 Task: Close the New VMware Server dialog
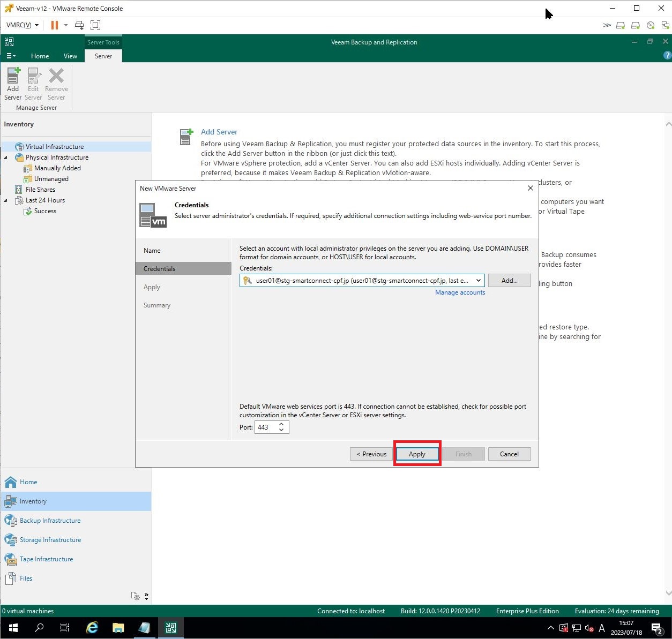point(530,188)
